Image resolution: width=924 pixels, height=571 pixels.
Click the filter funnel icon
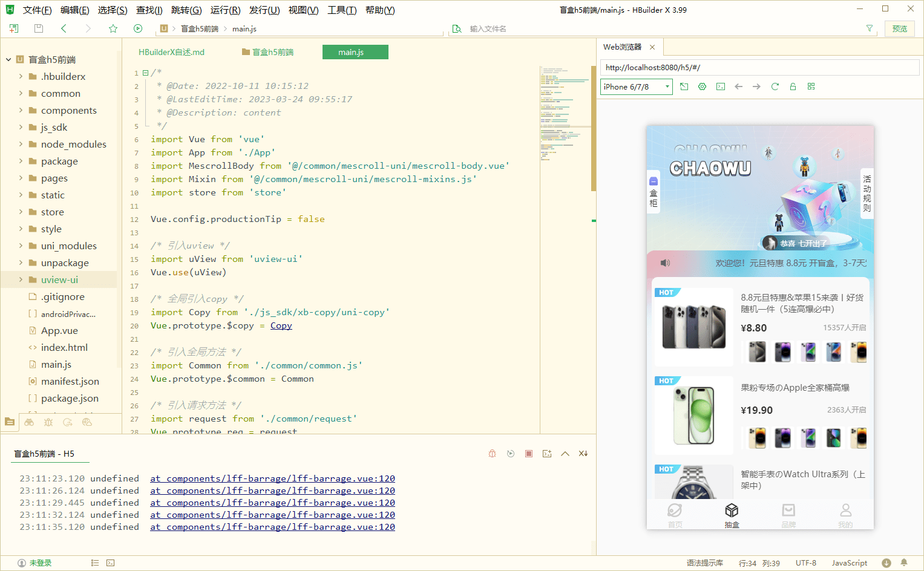click(x=870, y=28)
